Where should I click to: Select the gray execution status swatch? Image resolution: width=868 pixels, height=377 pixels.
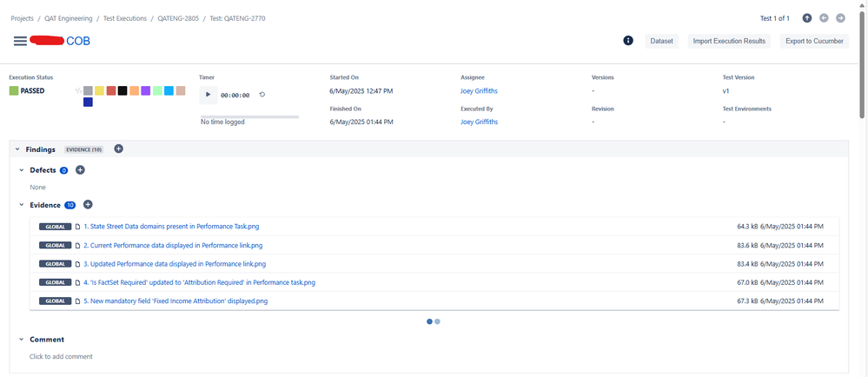pyautogui.click(x=88, y=91)
